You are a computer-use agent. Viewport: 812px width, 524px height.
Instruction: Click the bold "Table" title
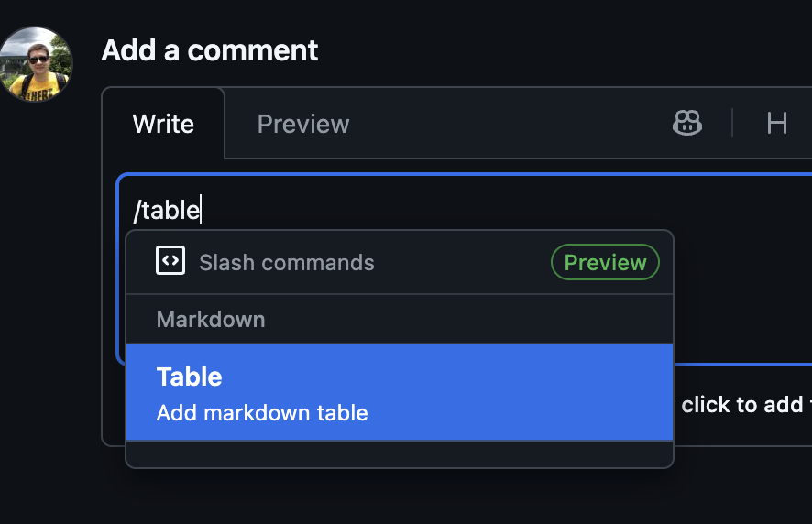189,377
